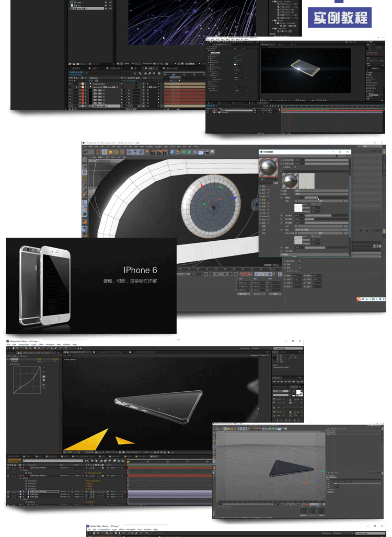The width and height of the screenshot is (392, 537).
Task: Select the Selection arrow tool in After Effects
Action: [9, 348]
